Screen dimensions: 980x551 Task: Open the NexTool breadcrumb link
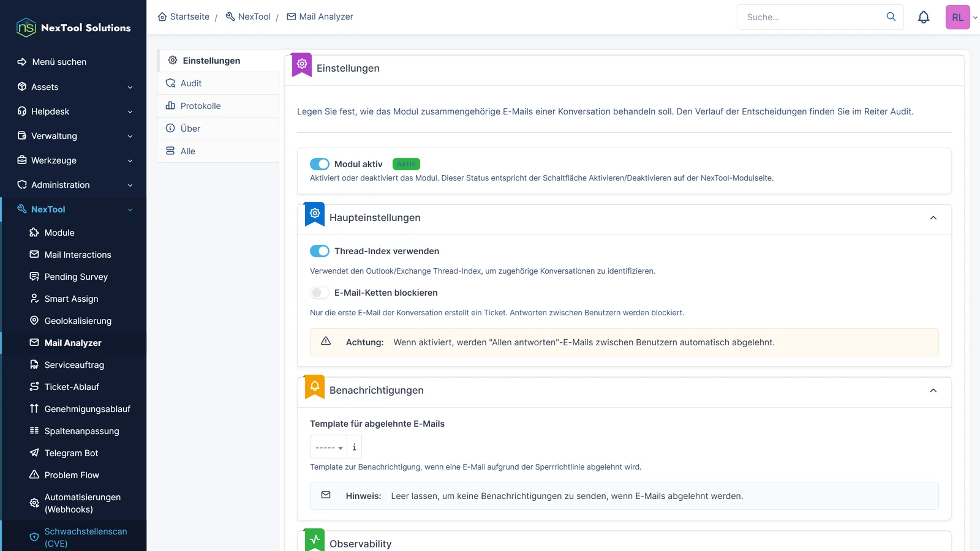(248, 17)
